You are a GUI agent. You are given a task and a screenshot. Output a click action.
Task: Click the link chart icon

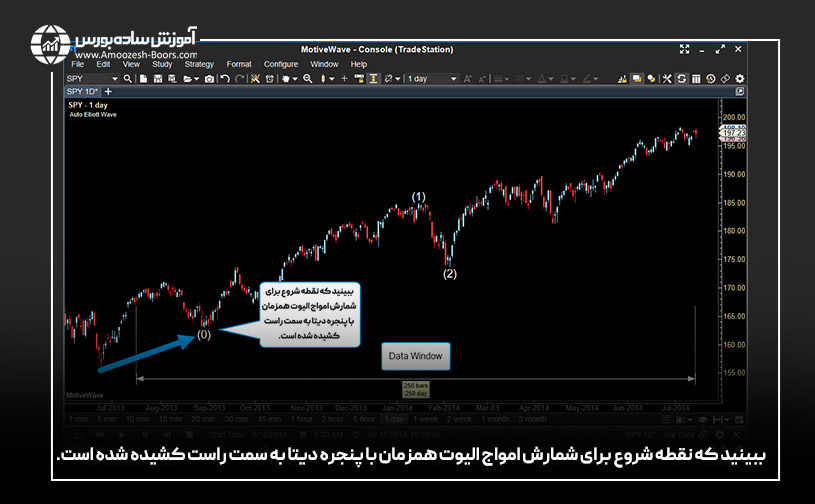pyautogui.click(x=388, y=78)
